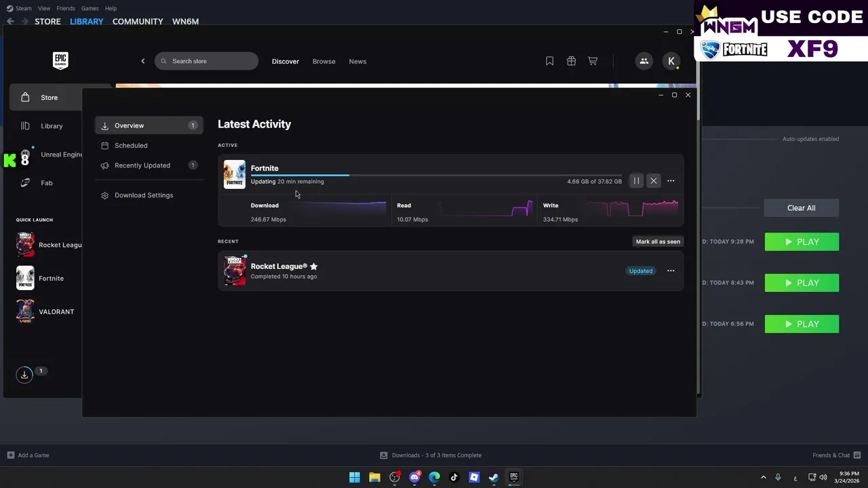Viewport: 868px width, 488px height.
Task: Open the wishlist bookmark icon
Action: click(x=550, y=61)
